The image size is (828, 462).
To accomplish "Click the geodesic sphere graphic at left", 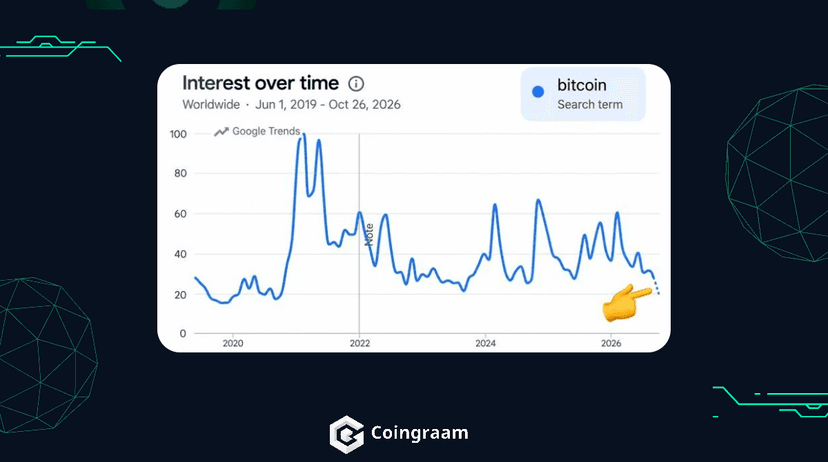I will pos(46,355).
